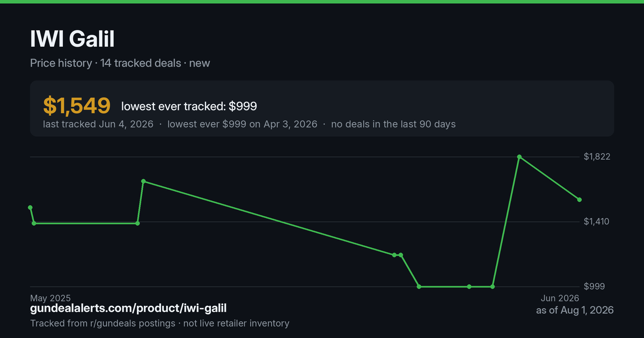
Task: Click the IWI Galil title heading
Action: coord(72,39)
